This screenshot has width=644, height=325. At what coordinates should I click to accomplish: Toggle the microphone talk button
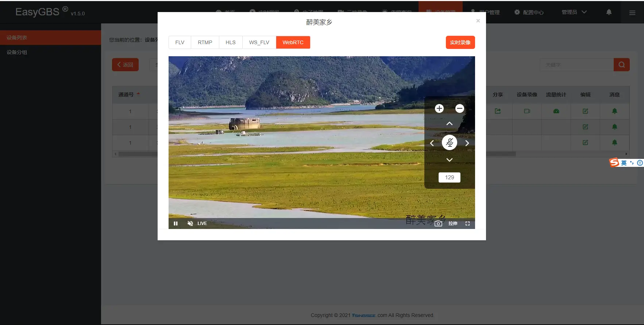tap(450, 142)
